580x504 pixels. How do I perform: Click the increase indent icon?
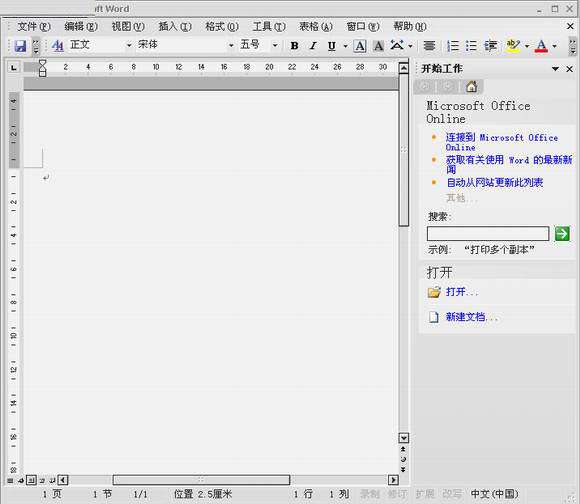click(x=490, y=45)
